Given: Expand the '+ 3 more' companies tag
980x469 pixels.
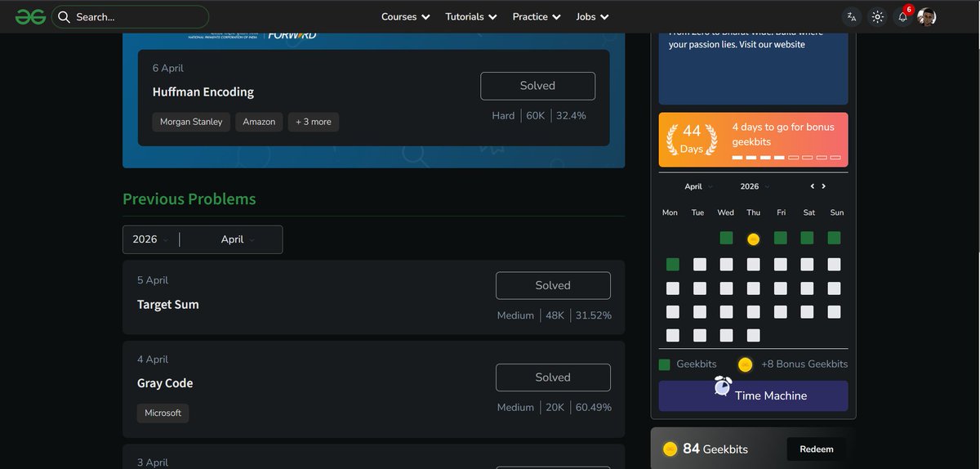Looking at the screenshot, I should point(314,122).
